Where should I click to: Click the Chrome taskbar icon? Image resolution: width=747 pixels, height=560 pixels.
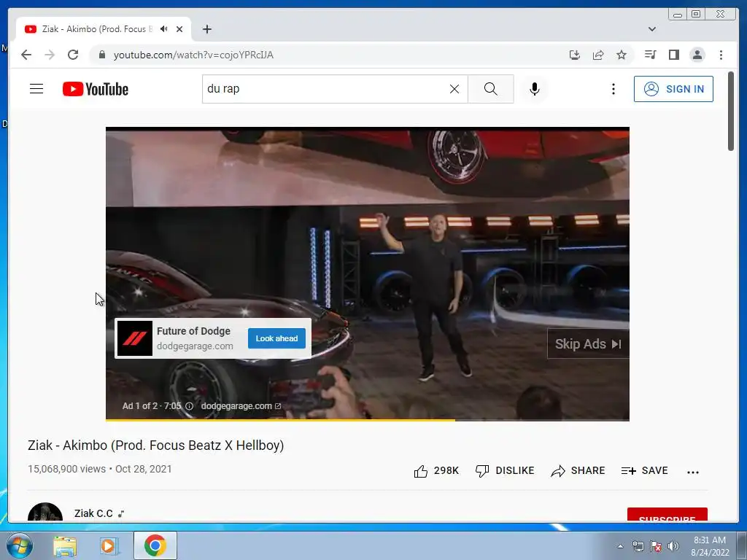tap(155, 545)
